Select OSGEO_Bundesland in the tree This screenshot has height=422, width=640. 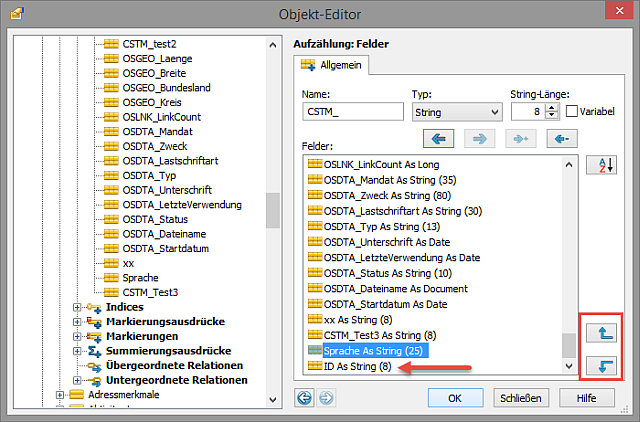point(167,88)
